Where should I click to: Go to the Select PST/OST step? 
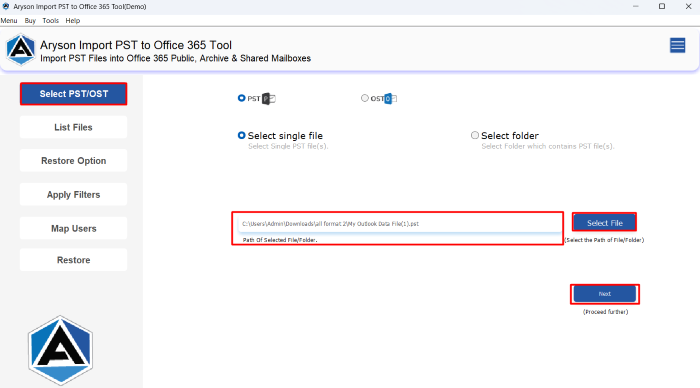pyautogui.click(x=74, y=94)
